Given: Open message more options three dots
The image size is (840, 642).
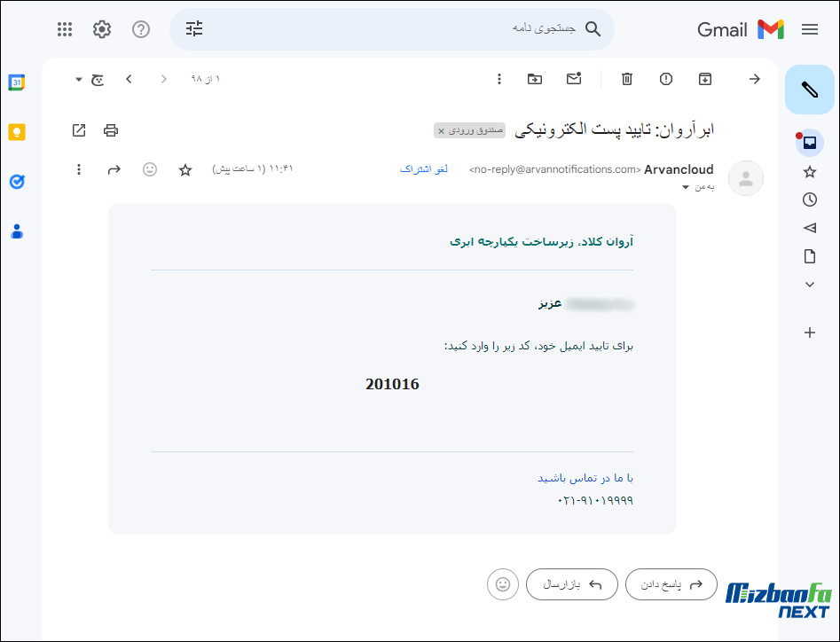Looking at the screenshot, I should tap(79, 169).
